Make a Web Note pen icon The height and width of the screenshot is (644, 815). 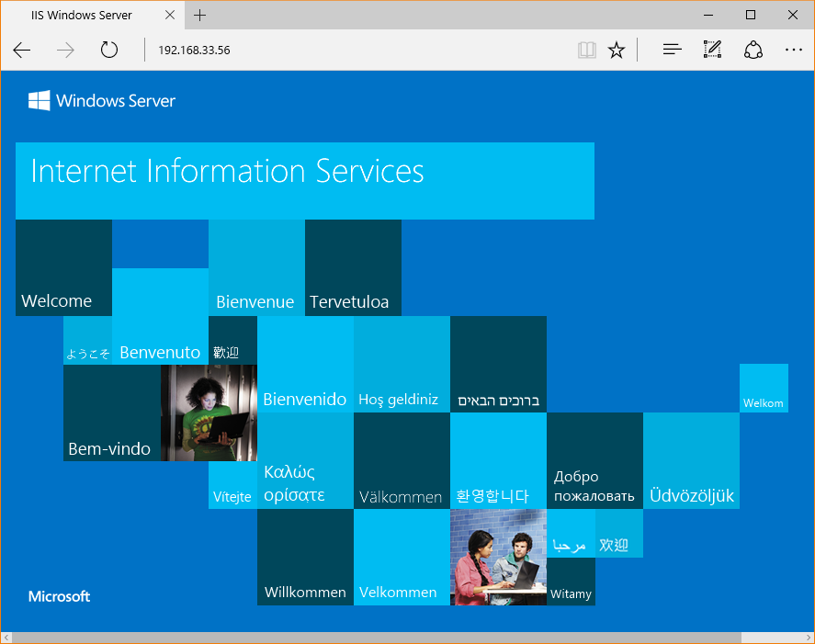coord(712,50)
